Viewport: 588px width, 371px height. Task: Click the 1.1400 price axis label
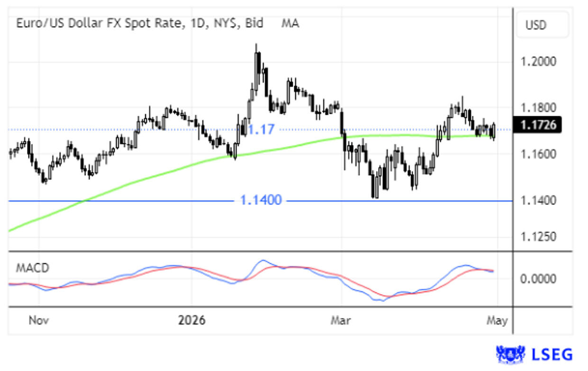(538, 201)
